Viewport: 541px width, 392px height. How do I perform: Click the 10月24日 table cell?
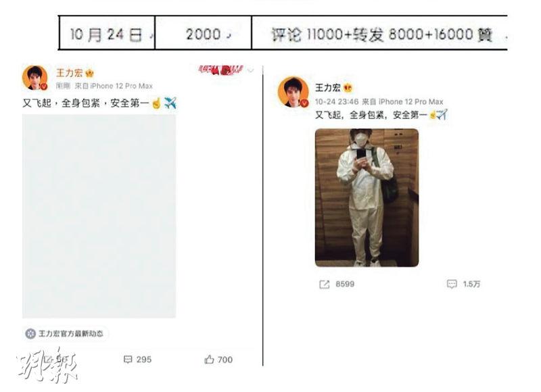(x=107, y=33)
